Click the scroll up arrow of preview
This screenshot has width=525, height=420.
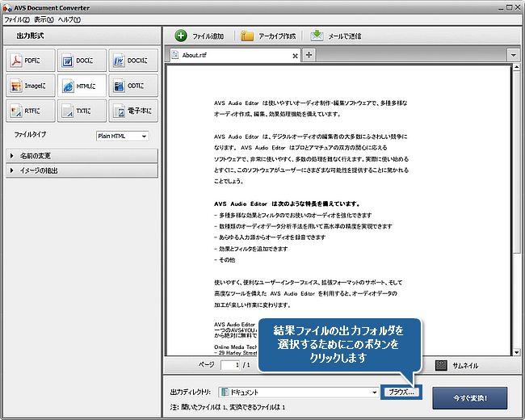click(517, 67)
